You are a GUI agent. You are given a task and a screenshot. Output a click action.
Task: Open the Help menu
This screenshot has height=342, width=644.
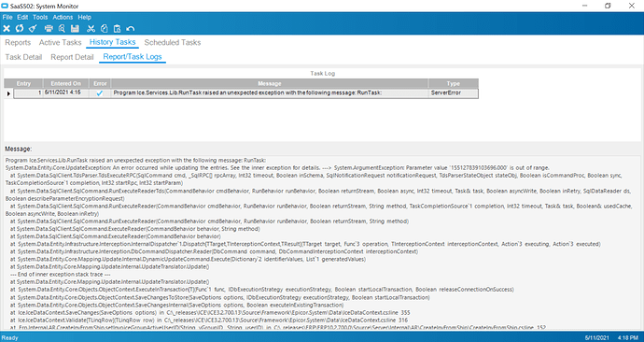tap(85, 17)
